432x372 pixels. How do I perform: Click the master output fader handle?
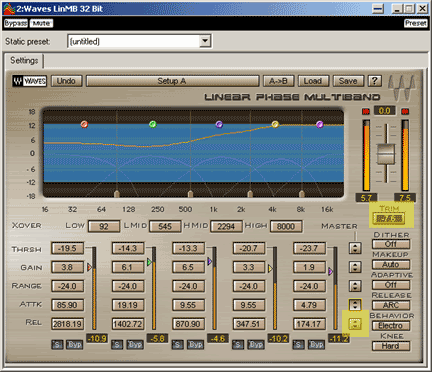tap(386, 154)
